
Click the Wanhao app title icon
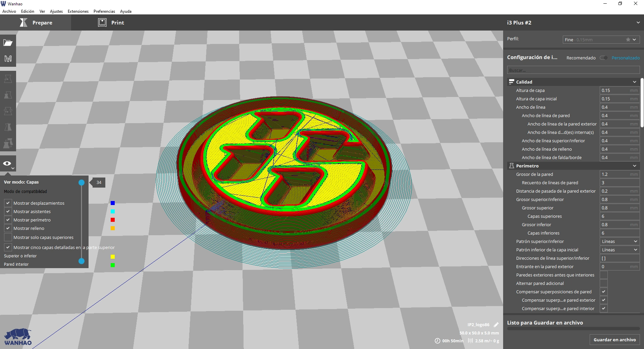click(x=3, y=4)
